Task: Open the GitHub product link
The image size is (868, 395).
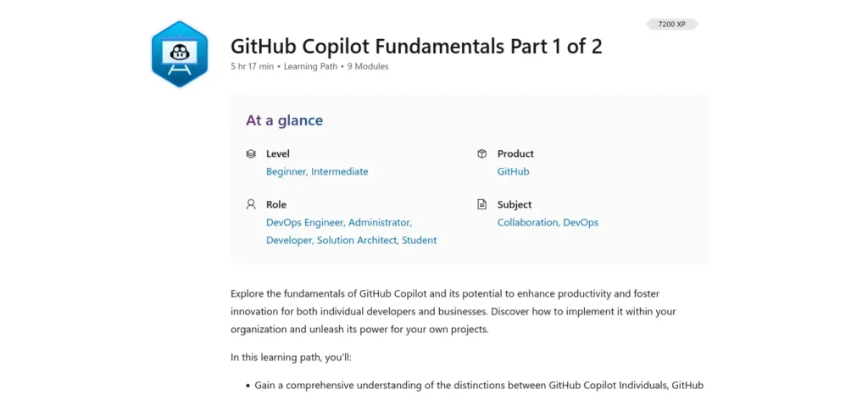Action: click(513, 171)
